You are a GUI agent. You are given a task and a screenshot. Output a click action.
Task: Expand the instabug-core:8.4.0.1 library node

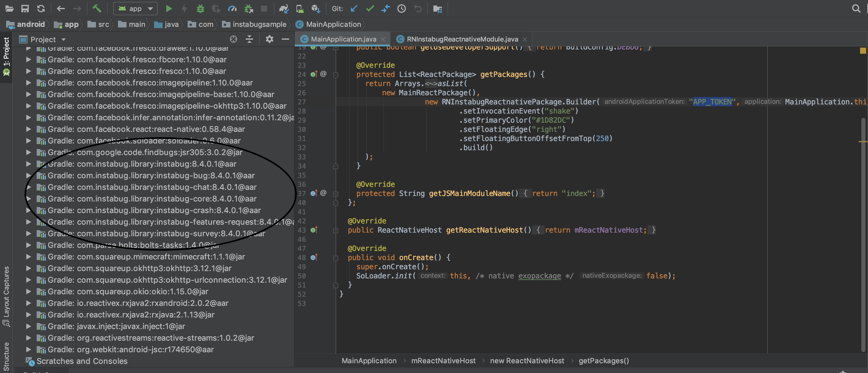pos(29,199)
